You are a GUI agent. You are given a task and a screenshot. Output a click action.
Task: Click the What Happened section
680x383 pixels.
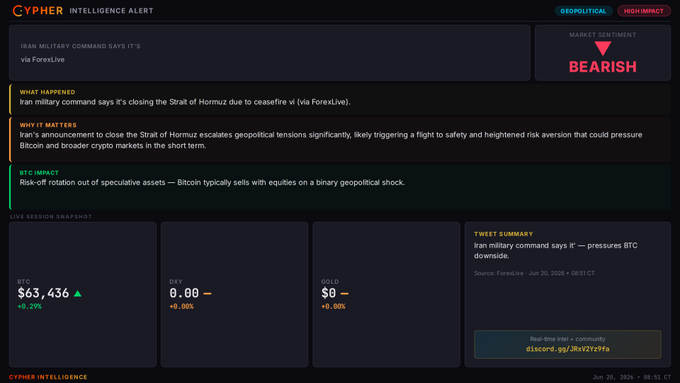point(340,99)
